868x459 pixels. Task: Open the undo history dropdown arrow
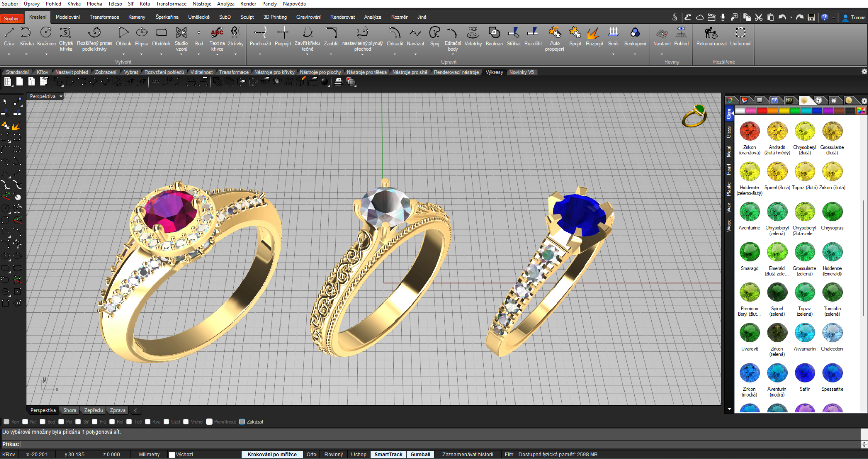point(791,17)
